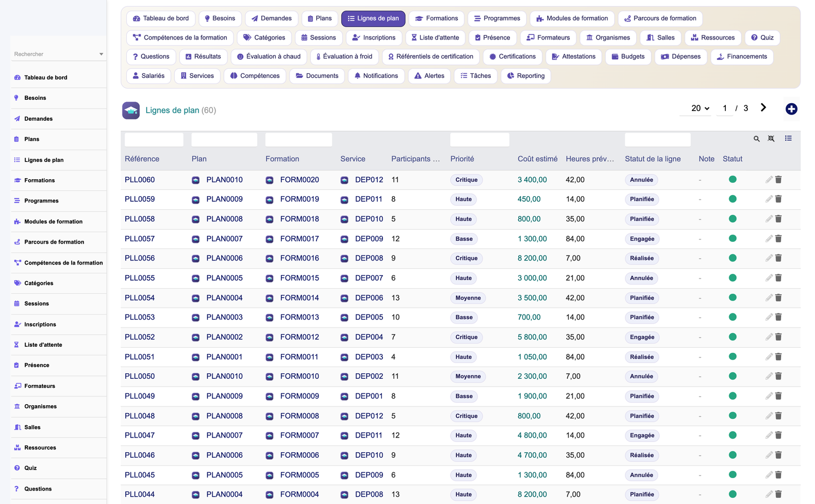Click plan icon beside PLAN0001
This screenshot has width=815, height=504.
pyautogui.click(x=196, y=357)
